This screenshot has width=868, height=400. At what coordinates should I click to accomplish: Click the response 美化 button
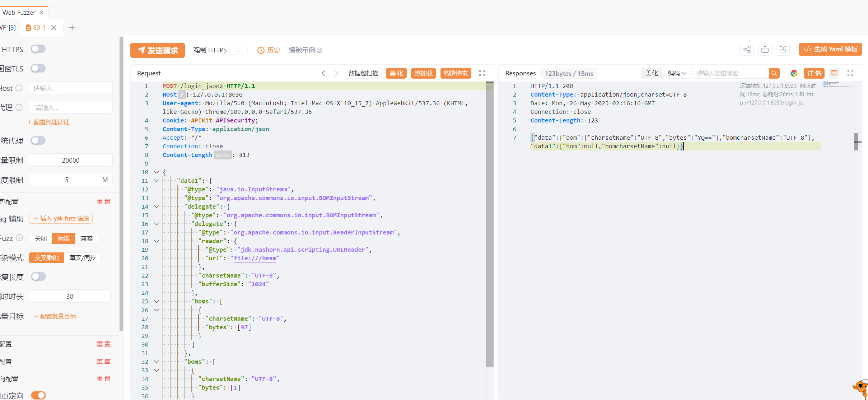point(652,73)
